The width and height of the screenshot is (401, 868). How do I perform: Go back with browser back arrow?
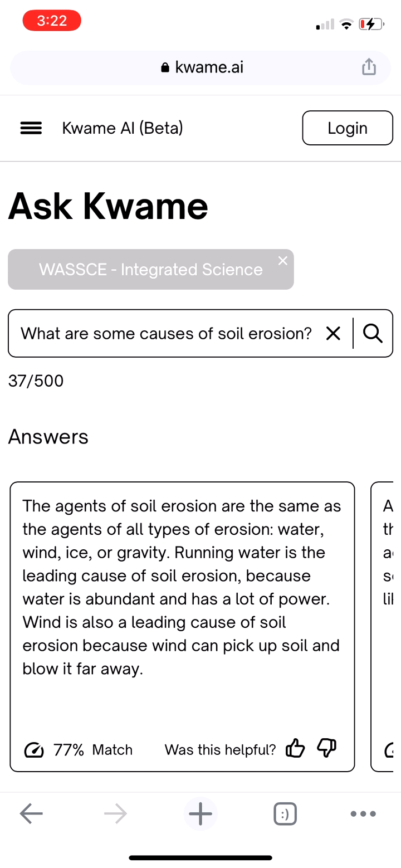pyautogui.click(x=31, y=814)
